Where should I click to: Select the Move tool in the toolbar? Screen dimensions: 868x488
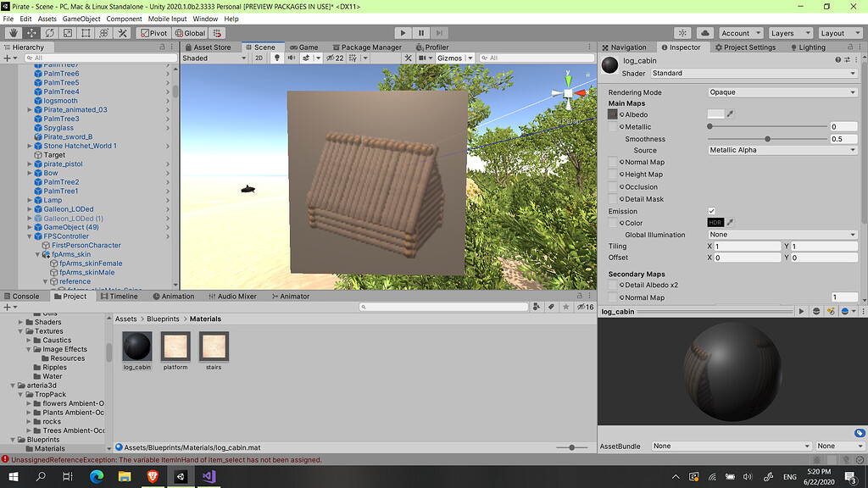(x=31, y=33)
